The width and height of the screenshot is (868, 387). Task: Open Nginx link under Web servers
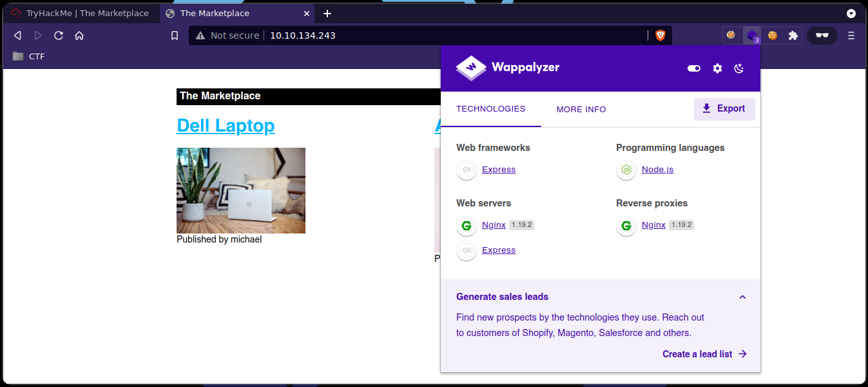pos(494,225)
